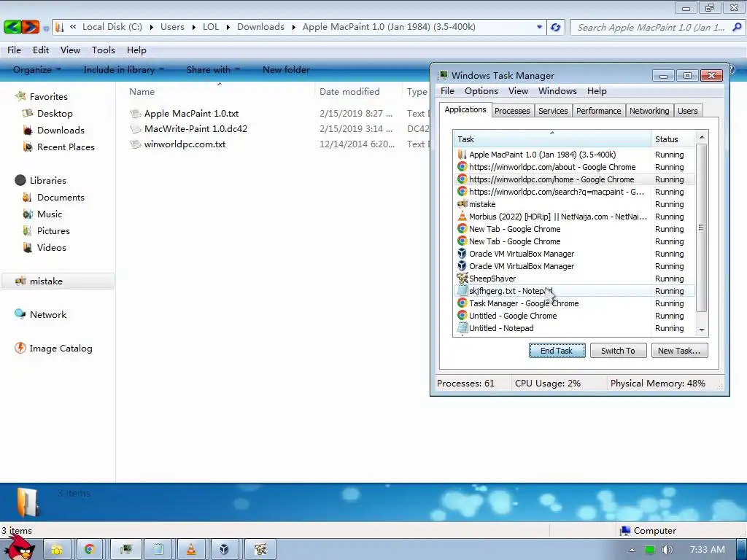Select Task Manager - Google Chrome task
The image size is (747, 560).
point(574,303)
